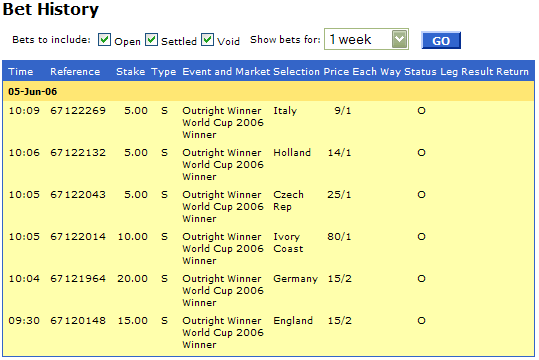Viewport: 539px width, 360px height.
Task: Click the Selection column header
Action: [x=296, y=72]
